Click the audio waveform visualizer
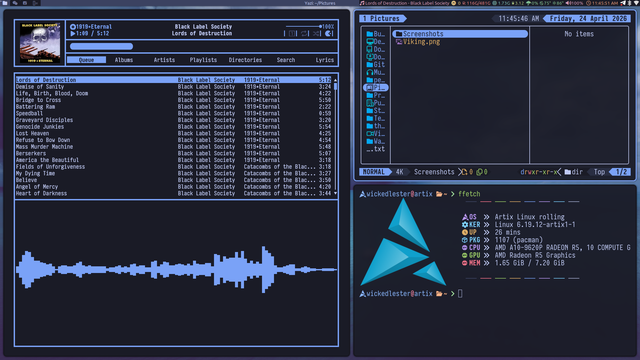The width and height of the screenshot is (640, 360). [x=176, y=269]
